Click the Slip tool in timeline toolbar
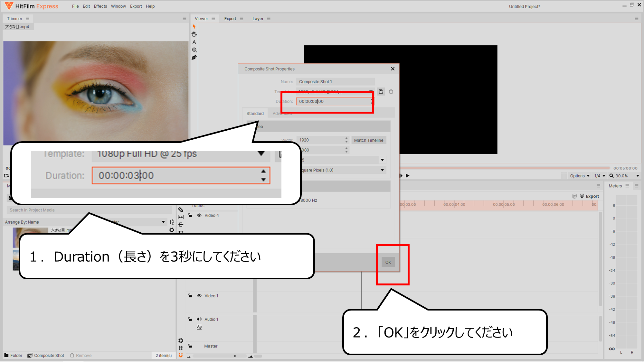This screenshot has width=644, height=362. point(181,217)
